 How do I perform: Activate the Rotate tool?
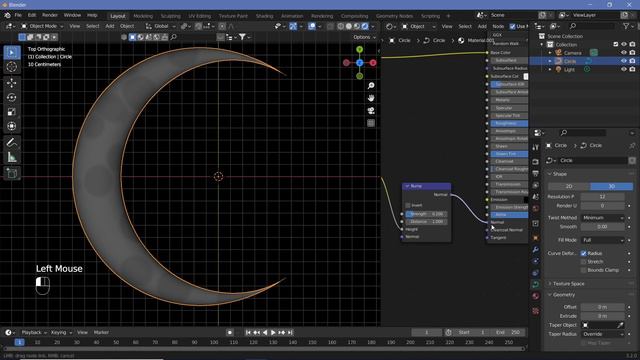tap(12, 97)
